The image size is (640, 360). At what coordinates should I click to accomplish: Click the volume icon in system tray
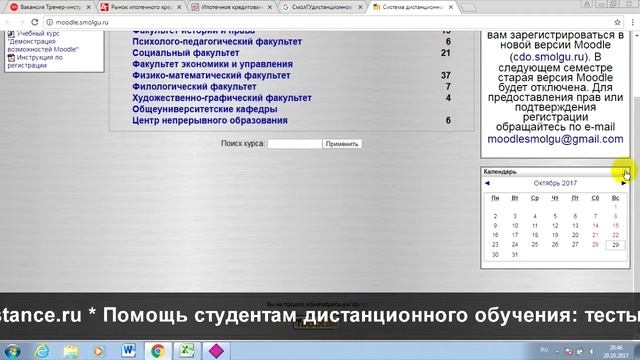591,351
